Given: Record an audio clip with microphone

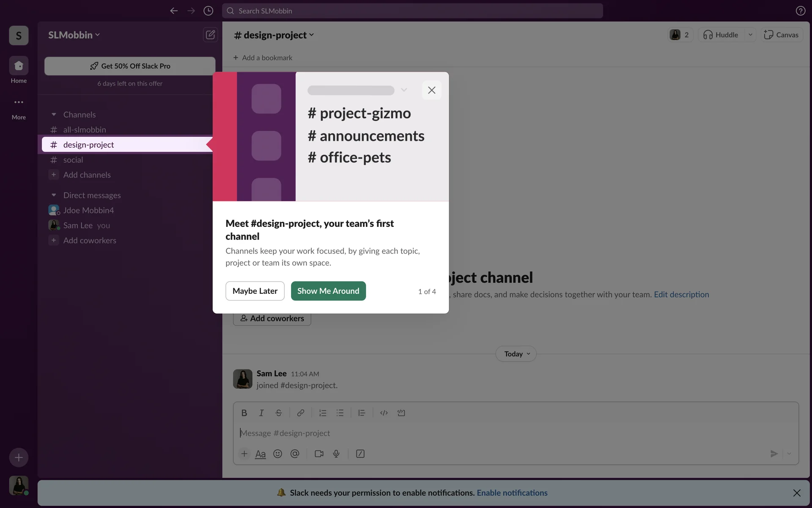Looking at the screenshot, I should pyautogui.click(x=336, y=454).
